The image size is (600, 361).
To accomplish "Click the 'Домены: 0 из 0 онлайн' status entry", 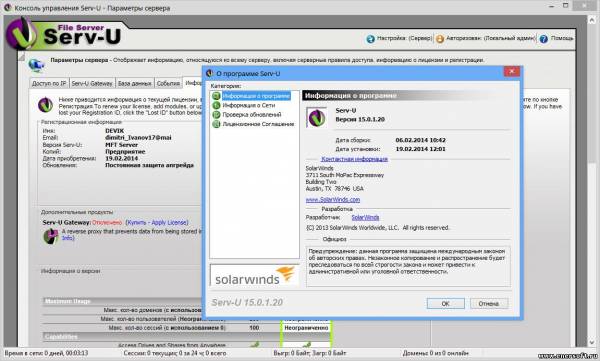I will 435,353.
